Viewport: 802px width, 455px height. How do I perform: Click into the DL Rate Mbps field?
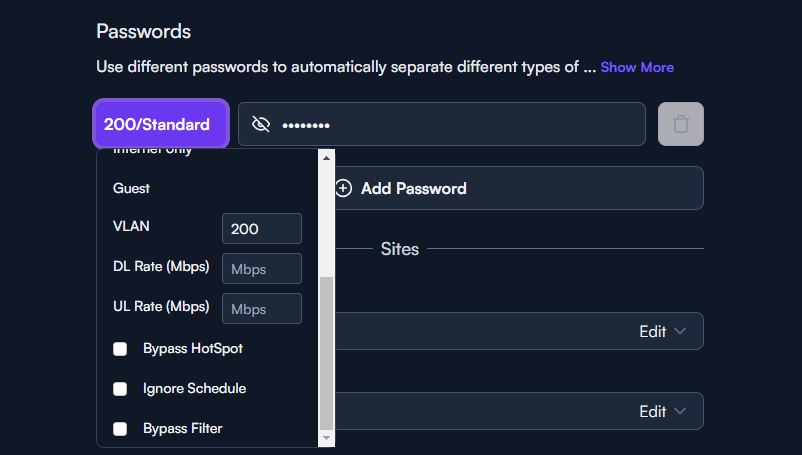click(x=262, y=268)
